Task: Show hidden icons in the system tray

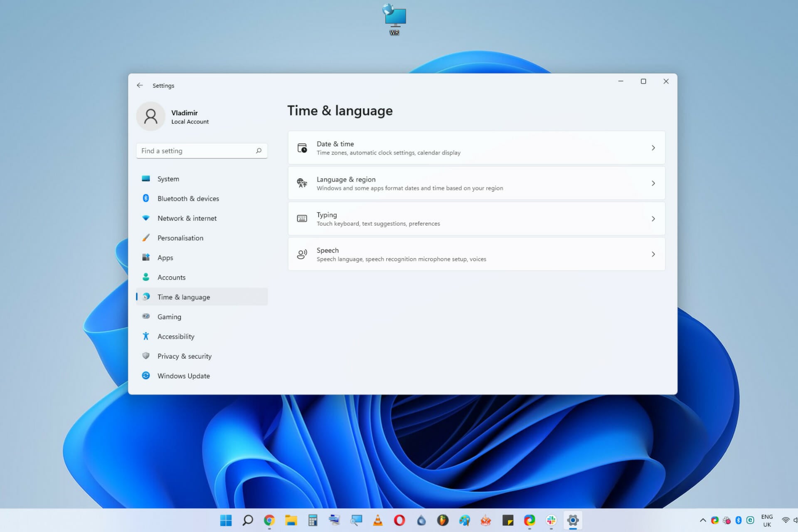Action: (703, 520)
